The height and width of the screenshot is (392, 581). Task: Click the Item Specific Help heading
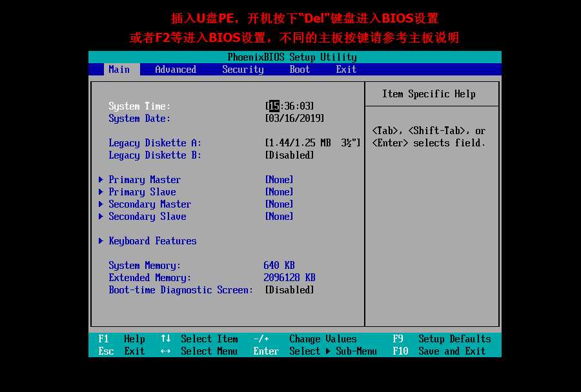pyautogui.click(x=429, y=94)
